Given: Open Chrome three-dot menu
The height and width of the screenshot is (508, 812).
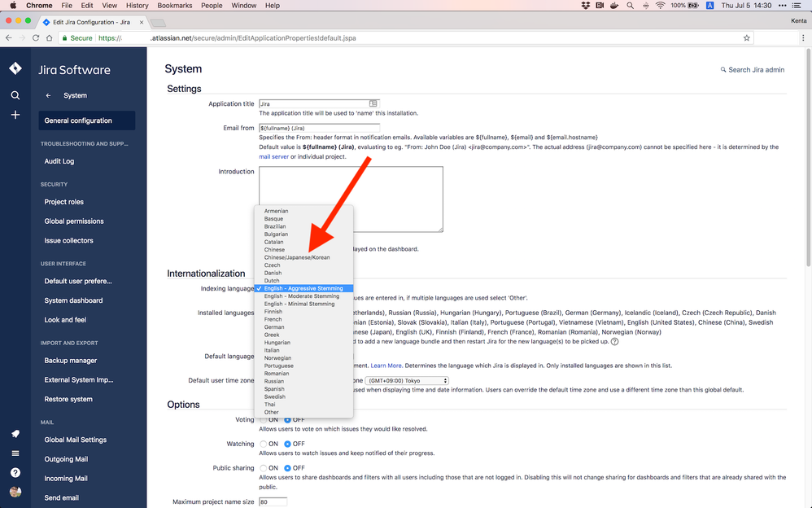Looking at the screenshot, I should [x=803, y=37].
